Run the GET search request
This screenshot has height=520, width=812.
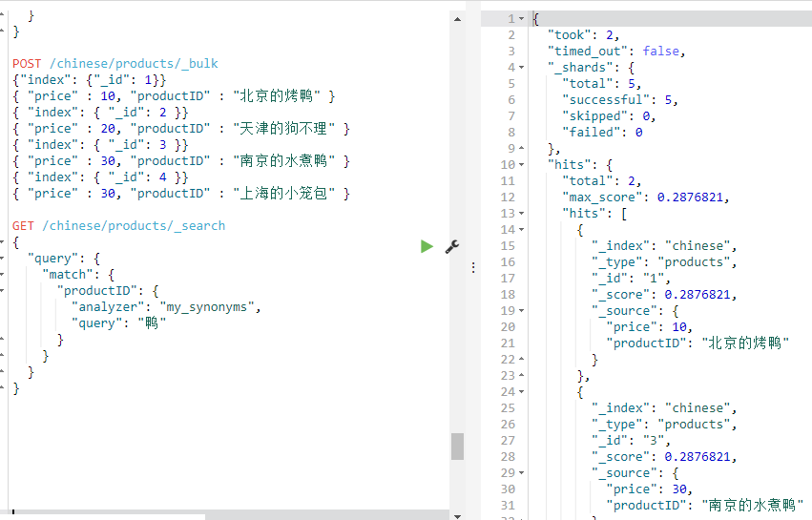pyautogui.click(x=427, y=246)
